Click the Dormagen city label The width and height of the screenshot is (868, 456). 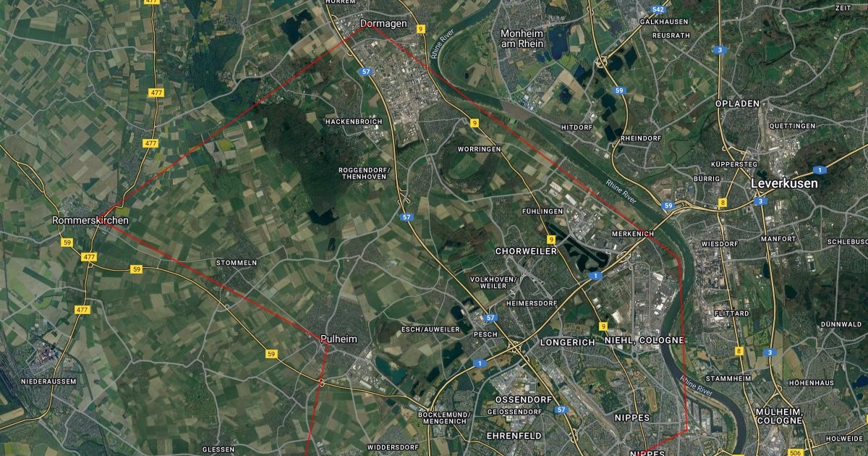[x=383, y=24]
